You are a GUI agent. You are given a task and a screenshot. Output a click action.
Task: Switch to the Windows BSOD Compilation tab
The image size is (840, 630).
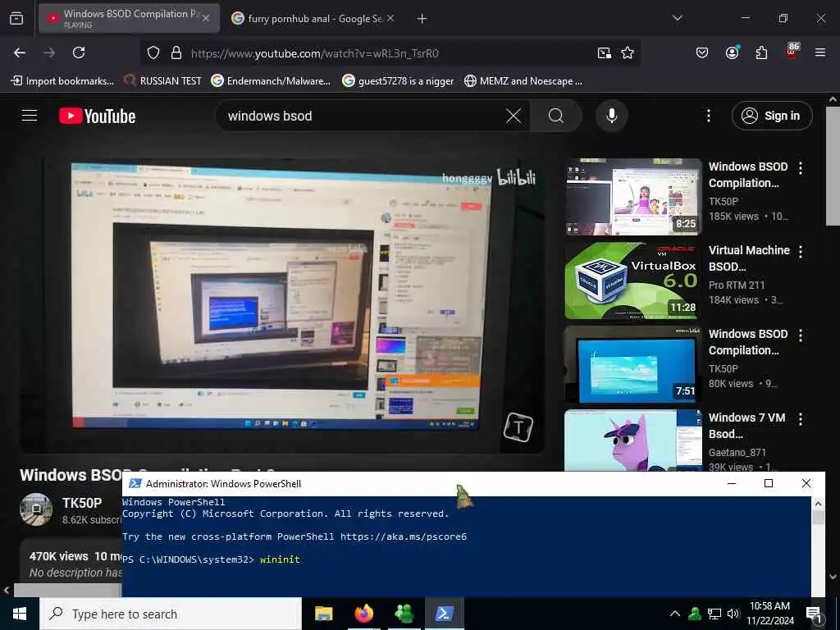129,18
